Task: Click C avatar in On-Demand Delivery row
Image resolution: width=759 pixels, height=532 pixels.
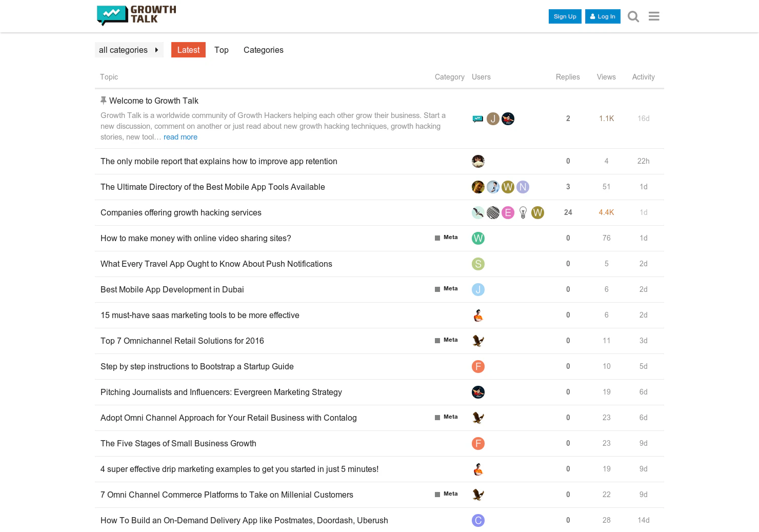Action: (478, 520)
